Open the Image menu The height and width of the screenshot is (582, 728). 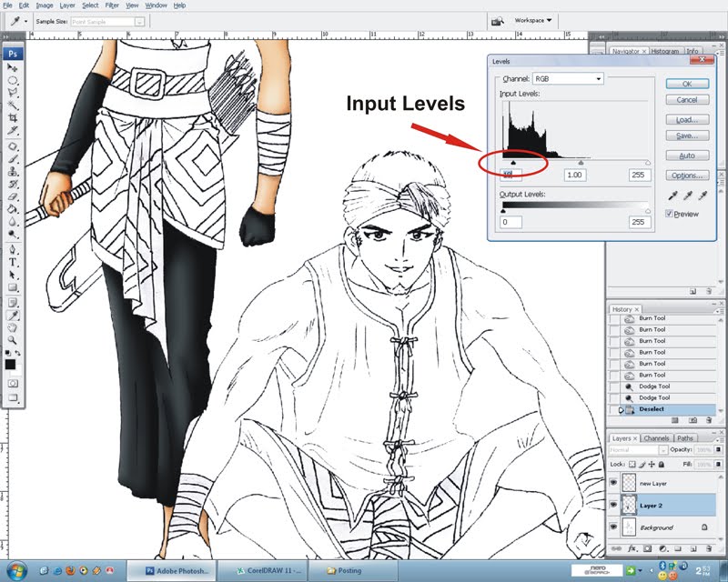pos(45,5)
